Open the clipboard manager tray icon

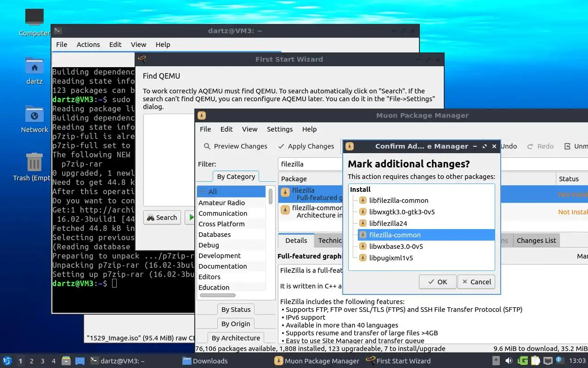(536, 361)
